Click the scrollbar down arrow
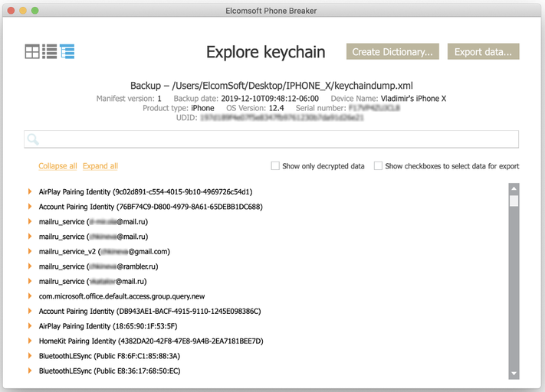 (514, 373)
